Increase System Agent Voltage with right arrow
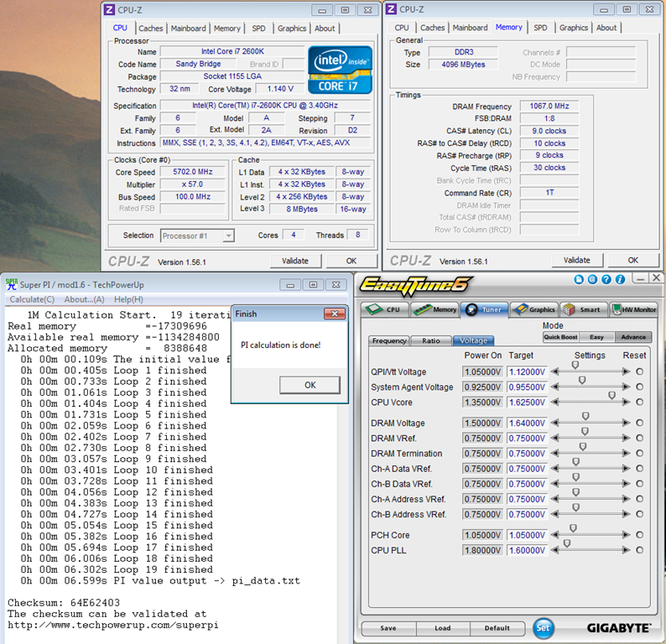 coord(626,387)
